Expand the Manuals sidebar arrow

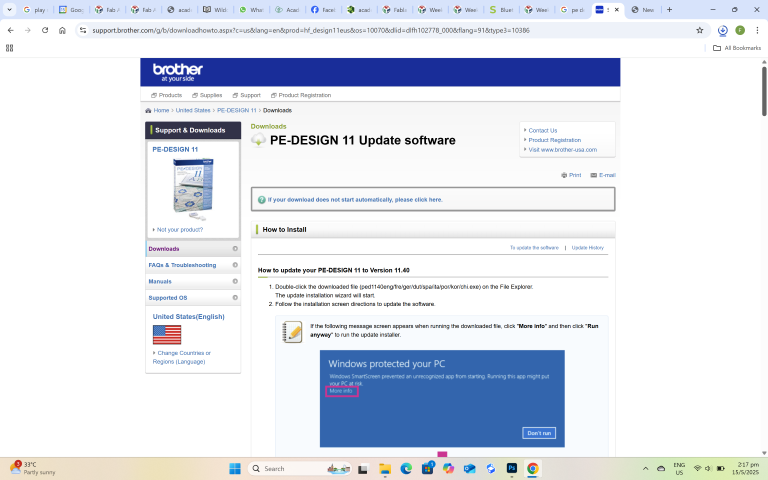[235, 282]
